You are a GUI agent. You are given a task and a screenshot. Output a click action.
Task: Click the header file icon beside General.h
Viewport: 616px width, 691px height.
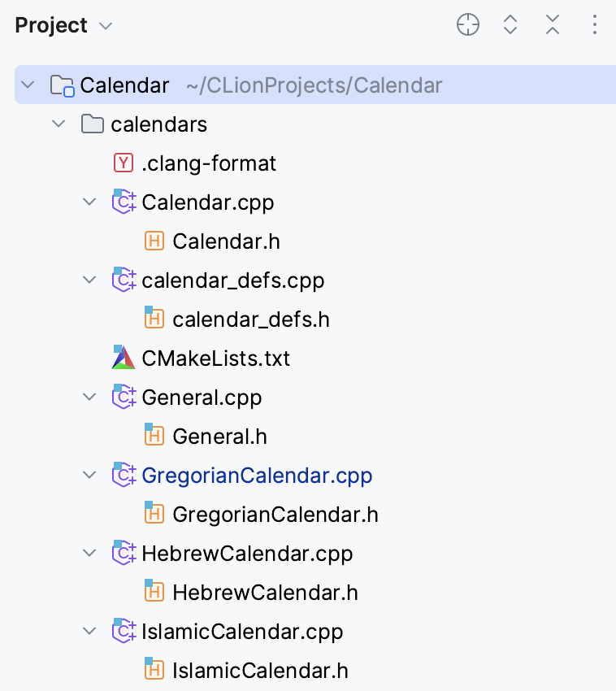(154, 436)
